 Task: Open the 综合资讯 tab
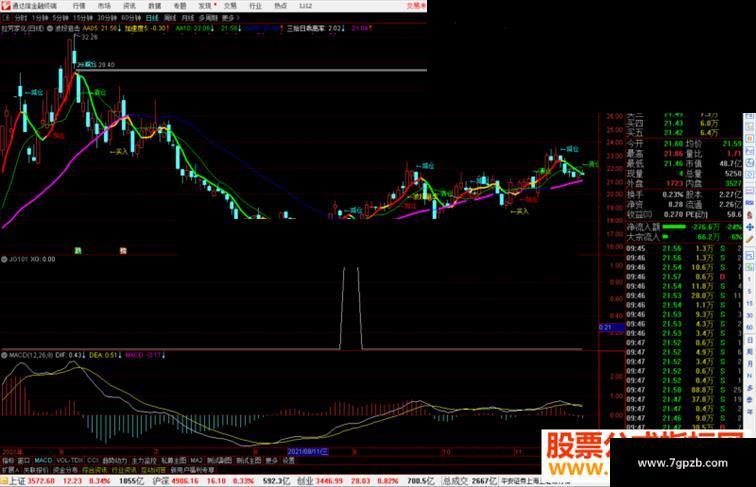point(94,470)
